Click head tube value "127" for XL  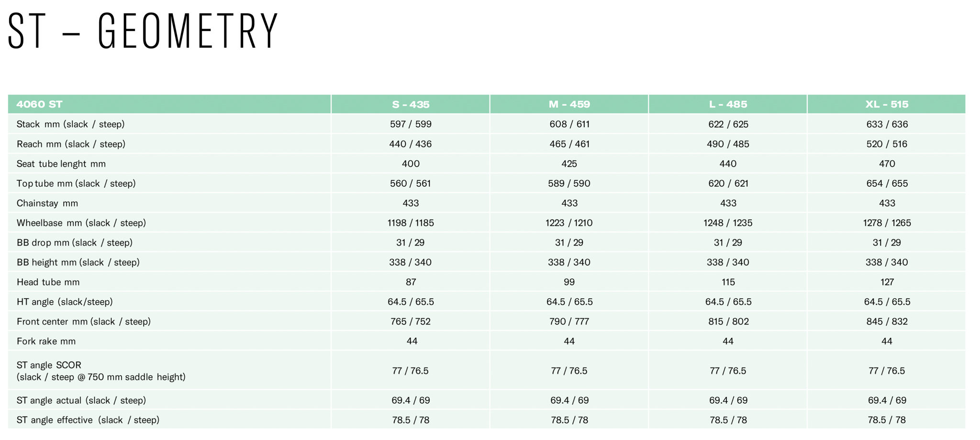click(887, 282)
